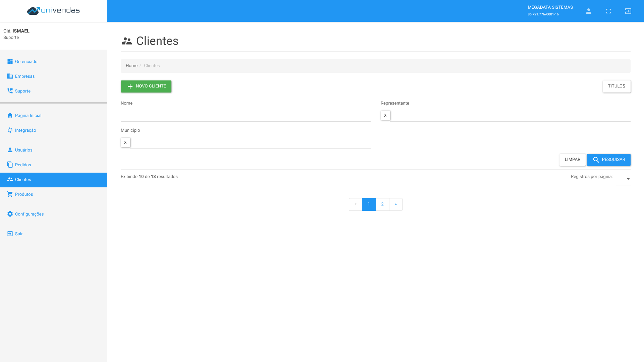The width and height of the screenshot is (644, 362).
Task: Open Gerenciador dashboard icon in sidebar
Action: coord(10,62)
